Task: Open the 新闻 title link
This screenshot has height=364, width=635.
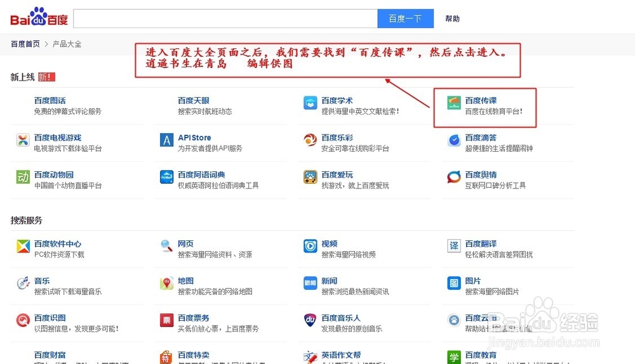Action: pos(329,281)
